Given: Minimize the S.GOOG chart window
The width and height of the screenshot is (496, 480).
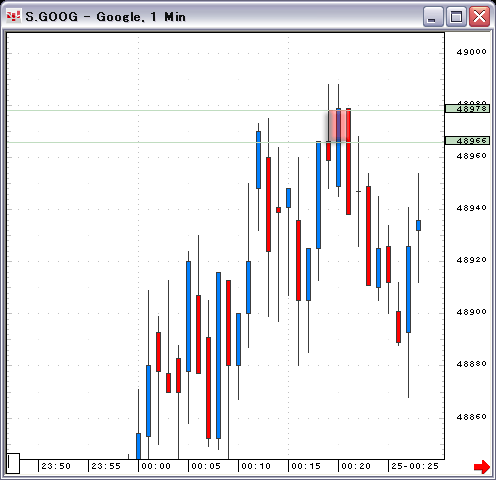Looking at the screenshot, I should [433, 16].
